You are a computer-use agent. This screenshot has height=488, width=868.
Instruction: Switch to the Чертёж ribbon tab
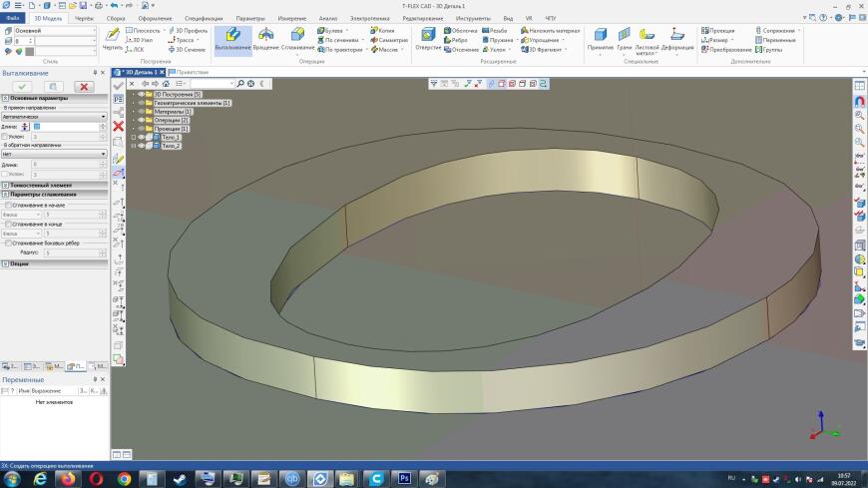tap(84, 18)
